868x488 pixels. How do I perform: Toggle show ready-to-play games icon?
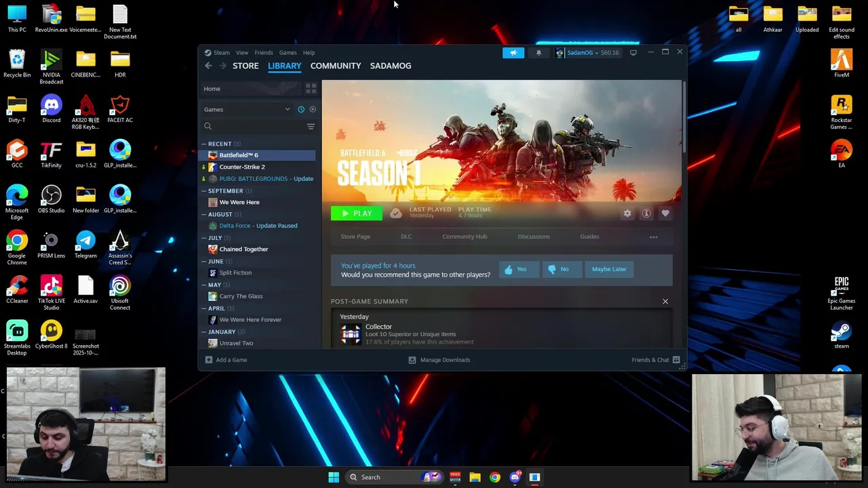(313, 109)
